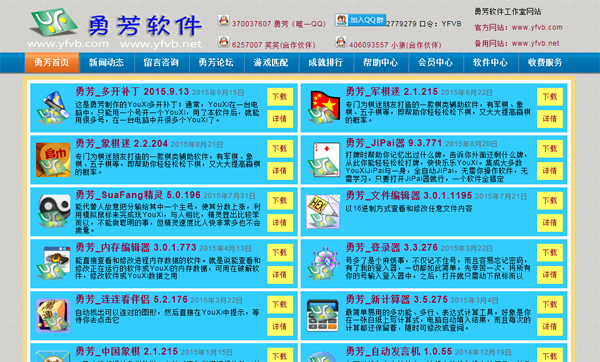Open 成就排行 menu item
The image size is (600, 362).
point(326,62)
